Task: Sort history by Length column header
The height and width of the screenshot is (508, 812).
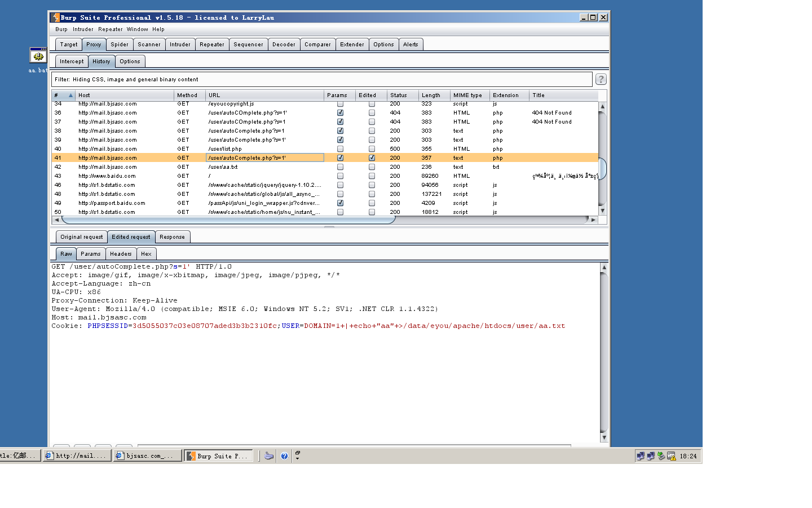Action: pos(434,95)
